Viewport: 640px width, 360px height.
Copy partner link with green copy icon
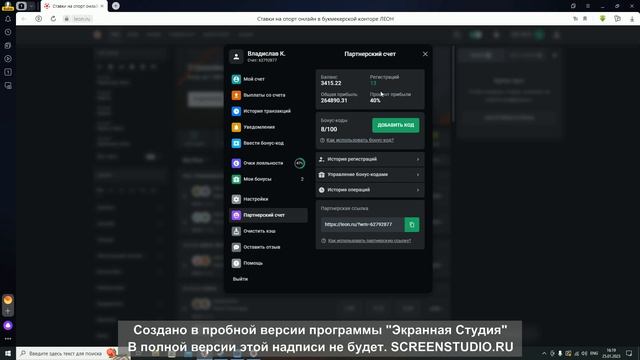(411, 224)
